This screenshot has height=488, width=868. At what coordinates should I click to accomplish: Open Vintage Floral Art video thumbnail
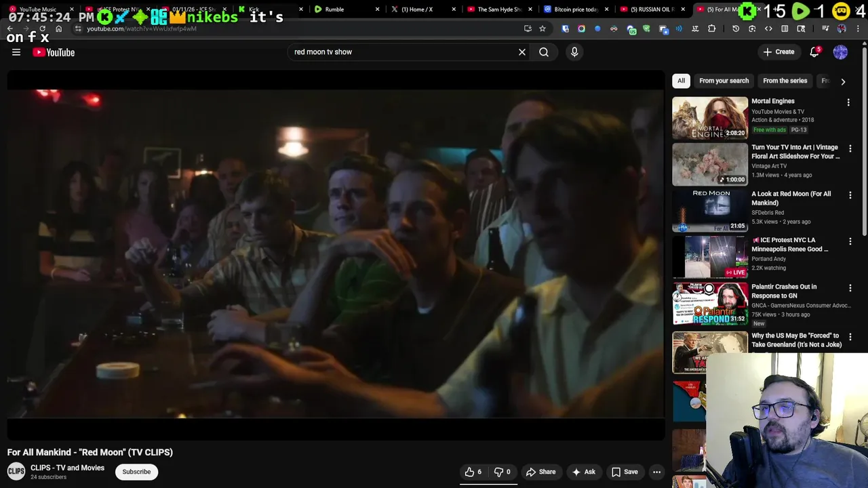(x=710, y=164)
